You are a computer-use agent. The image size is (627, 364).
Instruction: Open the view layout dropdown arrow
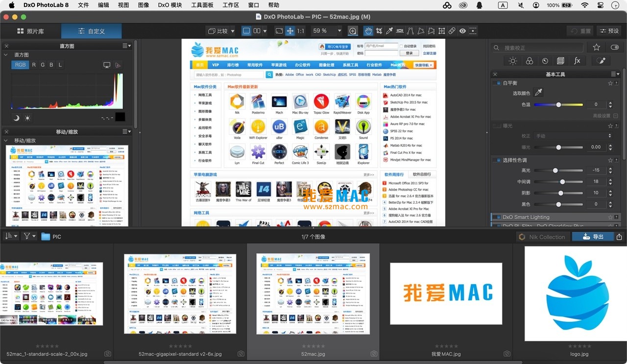pyautogui.click(x=265, y=31)
